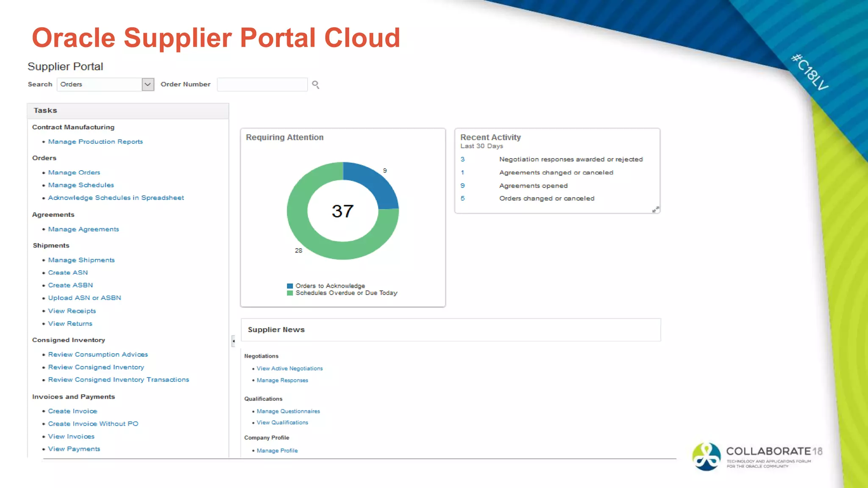This screenshot has height=488, width=868.
Task: Open Review Consumption Advices
Action: pos(98,355)
